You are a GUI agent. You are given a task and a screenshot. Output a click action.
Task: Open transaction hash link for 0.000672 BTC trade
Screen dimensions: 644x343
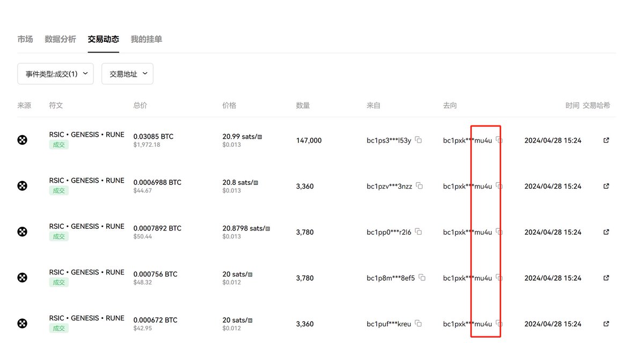click(x=606, y=324)
